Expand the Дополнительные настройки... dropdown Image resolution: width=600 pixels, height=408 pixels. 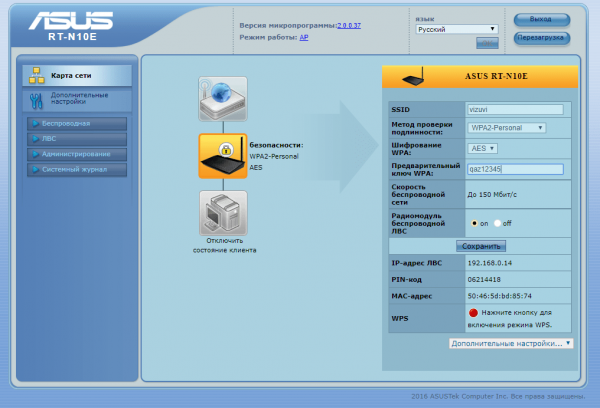pos(511,343)
